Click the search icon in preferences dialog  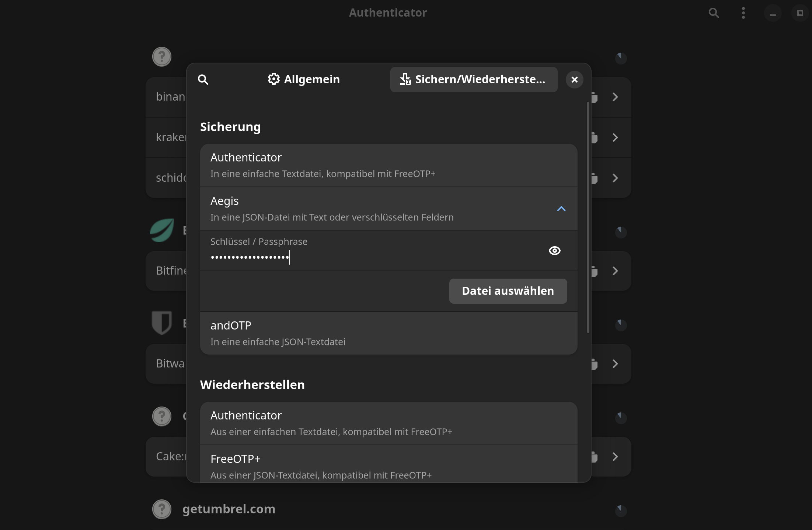click(x=203, y=80)
